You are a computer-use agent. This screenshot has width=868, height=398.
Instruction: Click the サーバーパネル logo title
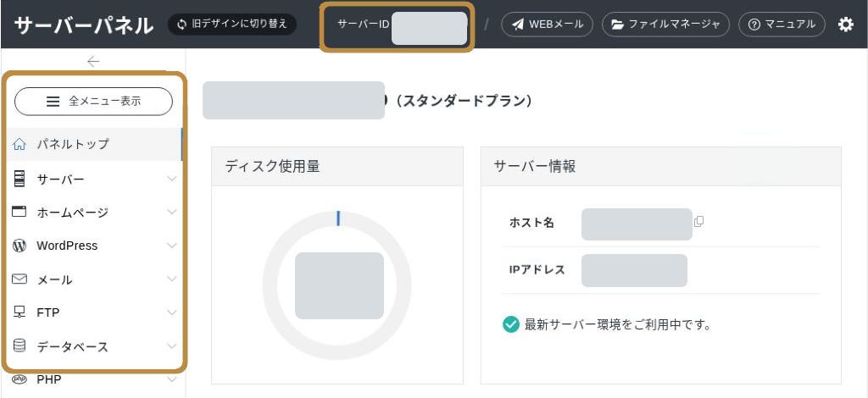pyautogui.click(x=84, y=25)
